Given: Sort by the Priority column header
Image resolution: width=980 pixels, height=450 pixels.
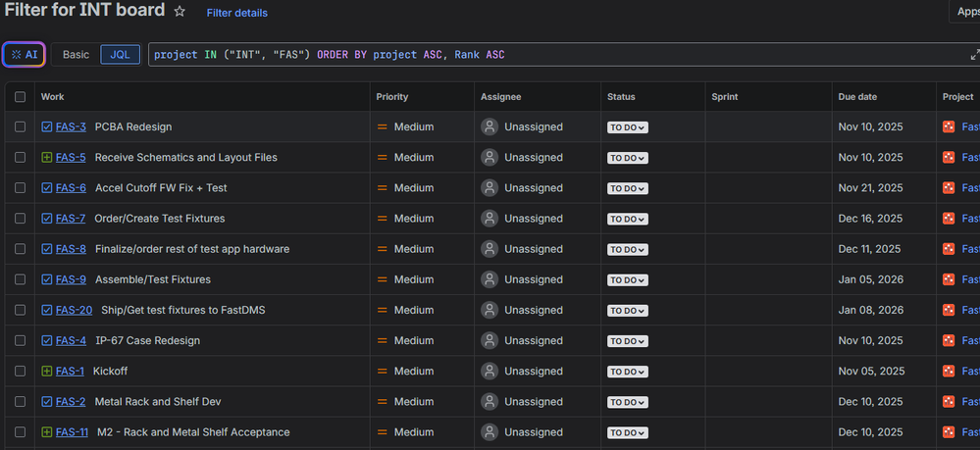Looking at the screenshot, I should [x=391, y=97].
